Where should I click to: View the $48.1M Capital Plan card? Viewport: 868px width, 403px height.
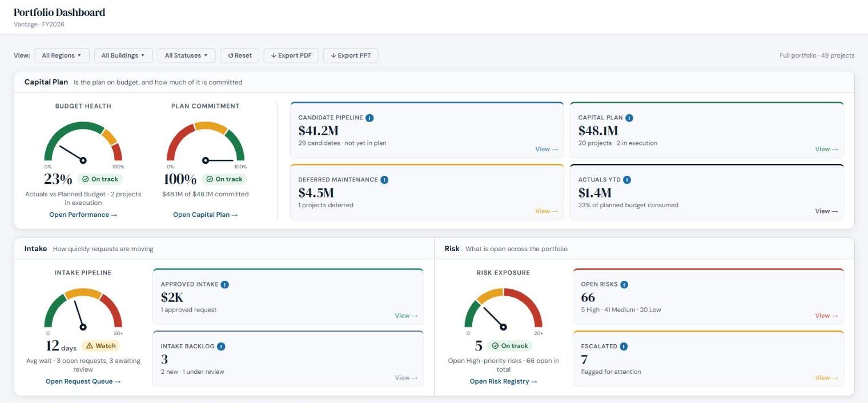pyautogui.click(x=826, y=149)
